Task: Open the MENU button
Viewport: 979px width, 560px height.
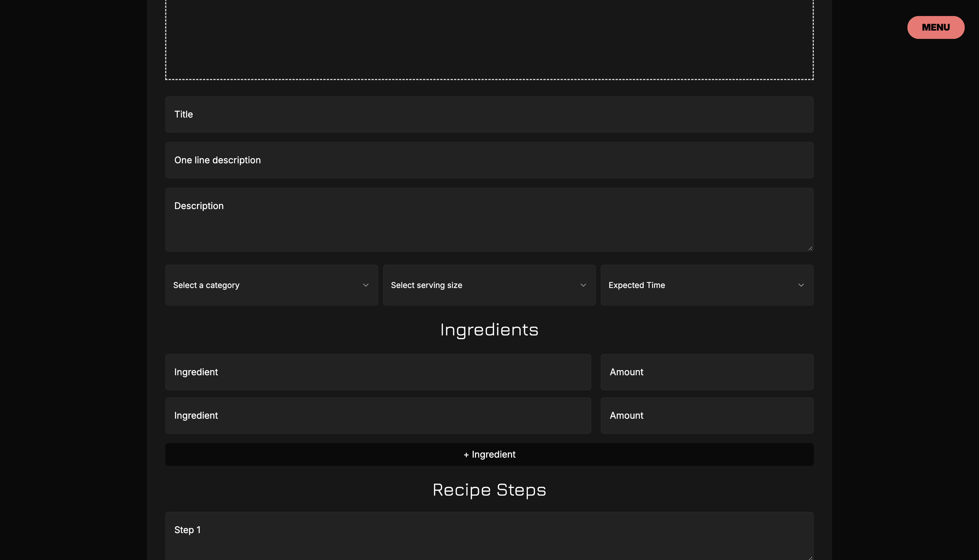Action: pyautogui.click(x=935, y=27)
